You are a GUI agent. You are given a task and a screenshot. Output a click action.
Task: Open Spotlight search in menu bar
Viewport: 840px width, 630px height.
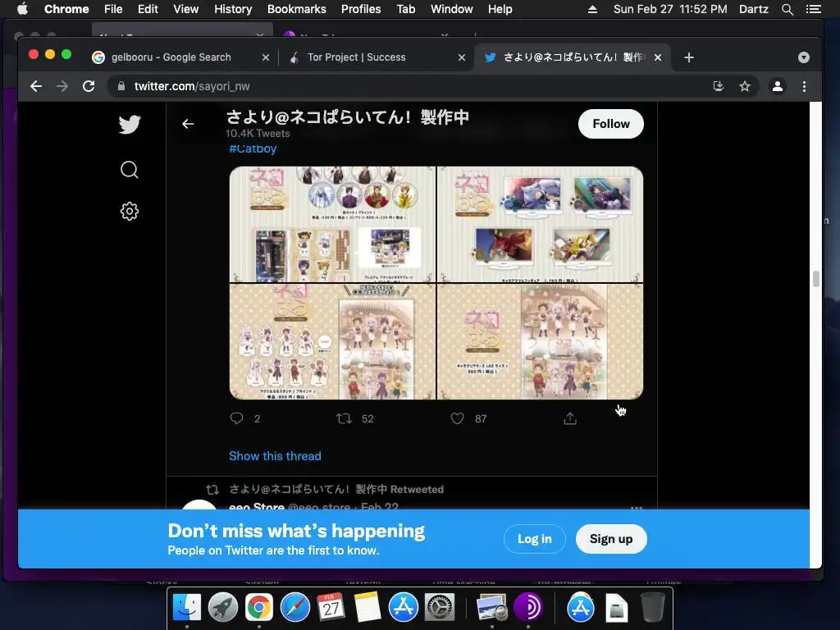click(787, 9)
